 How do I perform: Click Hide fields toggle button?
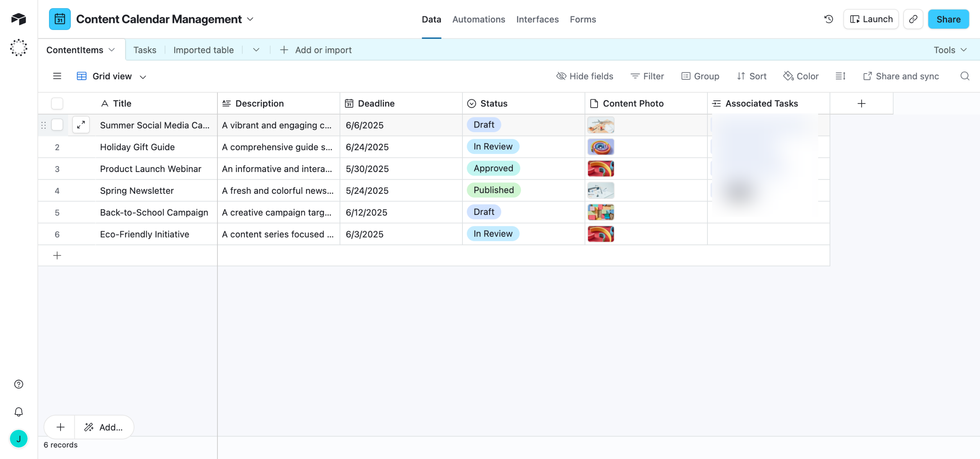tap(585, 76)
